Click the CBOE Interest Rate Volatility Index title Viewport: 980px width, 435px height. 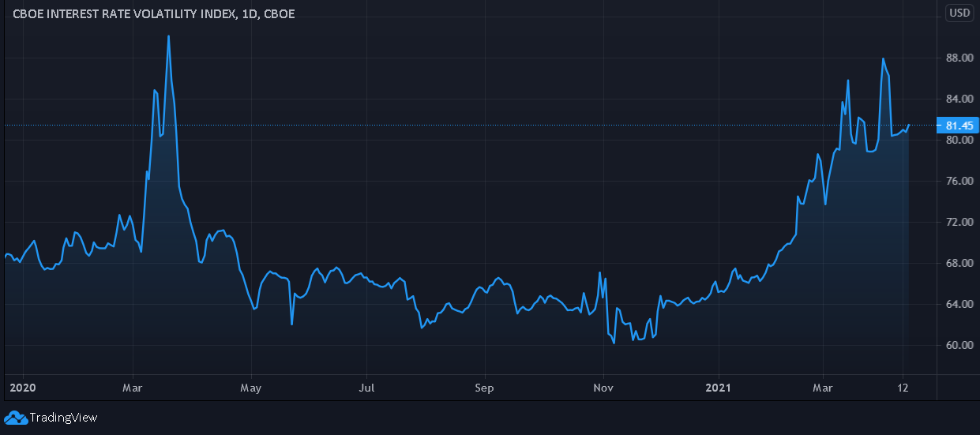point(154,14)
